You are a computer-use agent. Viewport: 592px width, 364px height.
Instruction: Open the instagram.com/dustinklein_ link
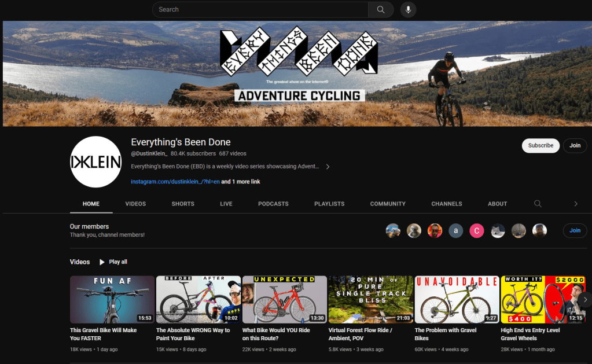coord(175,182)
